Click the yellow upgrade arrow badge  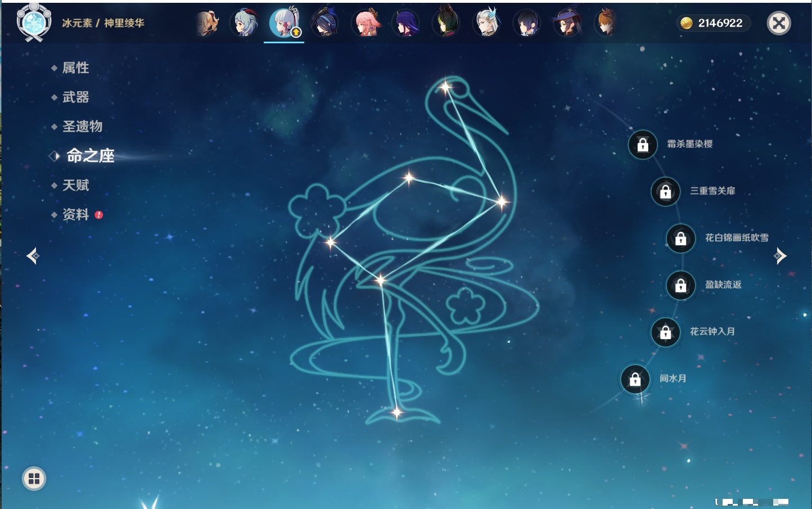pos(296,33)
